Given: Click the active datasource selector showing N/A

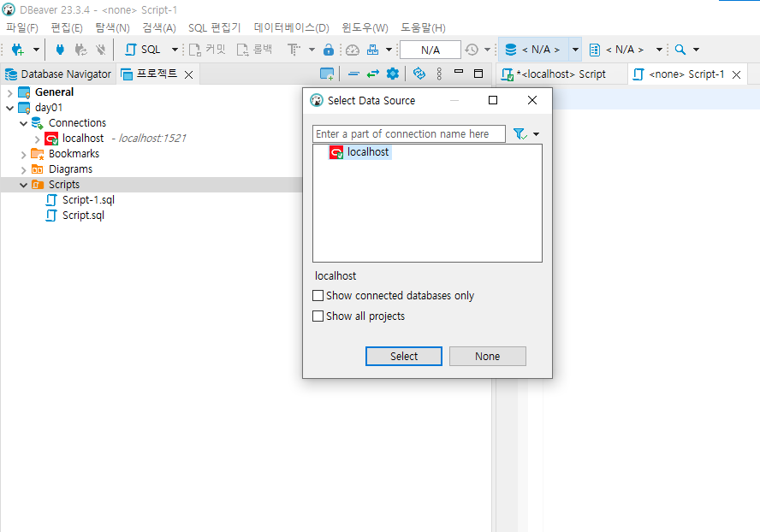Looking at the screenshot, I should (533, 50).
